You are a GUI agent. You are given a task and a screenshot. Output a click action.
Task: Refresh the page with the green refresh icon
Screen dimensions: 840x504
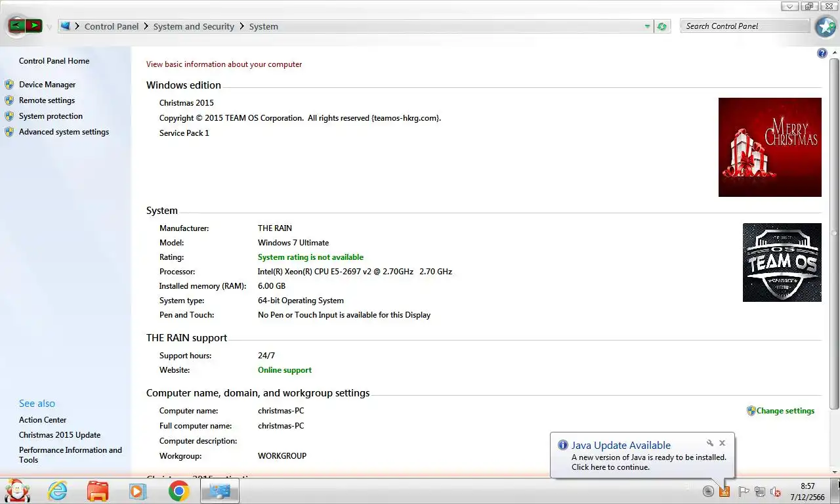pos(662,26)
